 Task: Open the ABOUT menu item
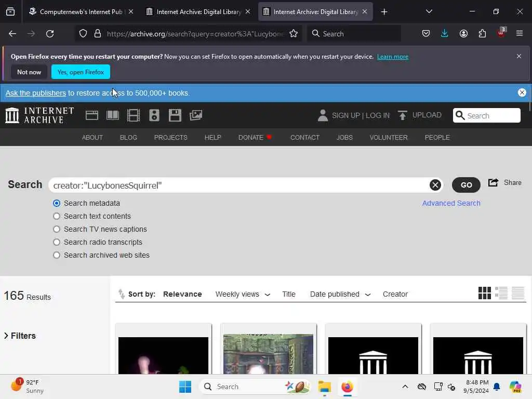[92, 137]
